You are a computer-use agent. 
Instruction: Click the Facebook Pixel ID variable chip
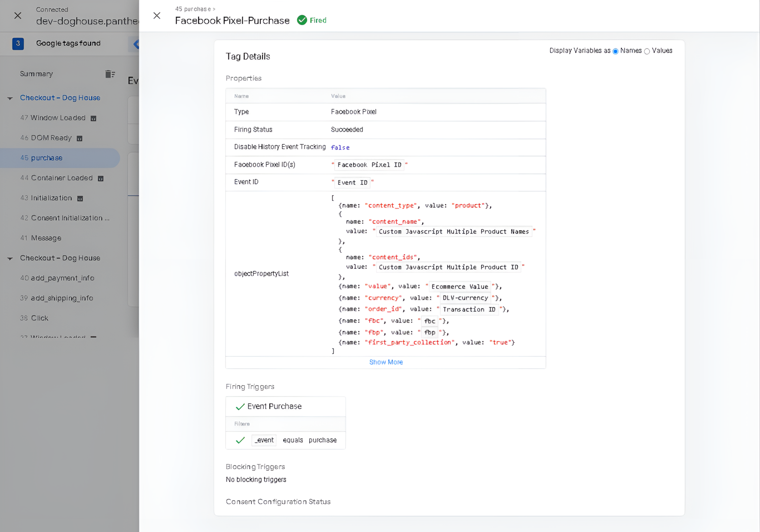coord(370,165)
